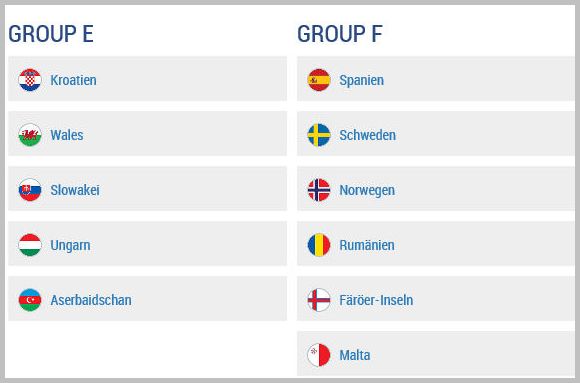The image size is (580, 383).
Task: Click the Hungary flag icon
Action: (x=30, y=245)
